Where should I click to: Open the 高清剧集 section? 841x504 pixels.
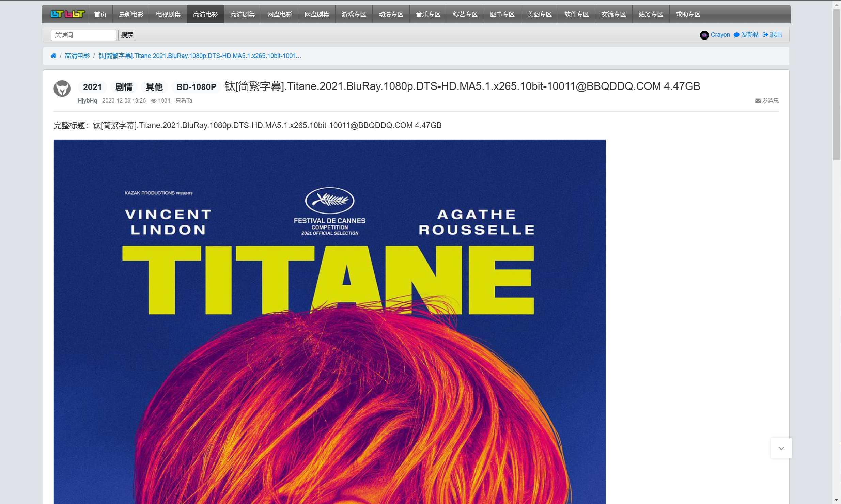tap(243, 14)
